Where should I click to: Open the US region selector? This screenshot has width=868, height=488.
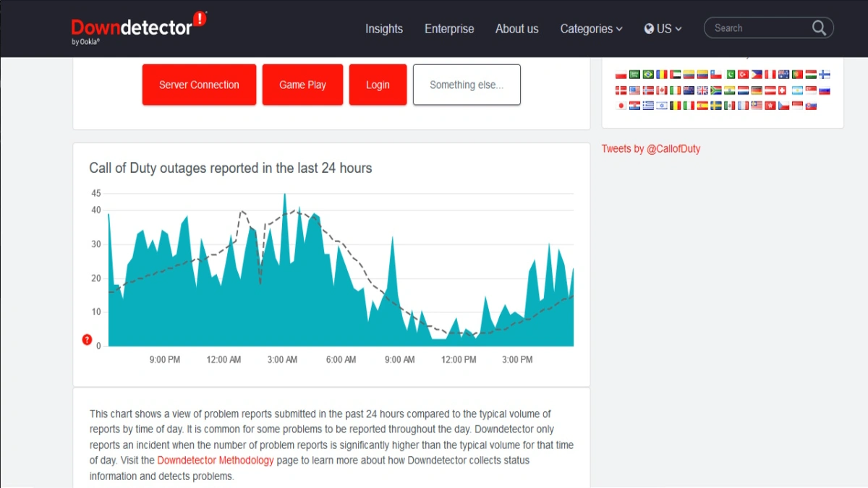click(663, 29)
